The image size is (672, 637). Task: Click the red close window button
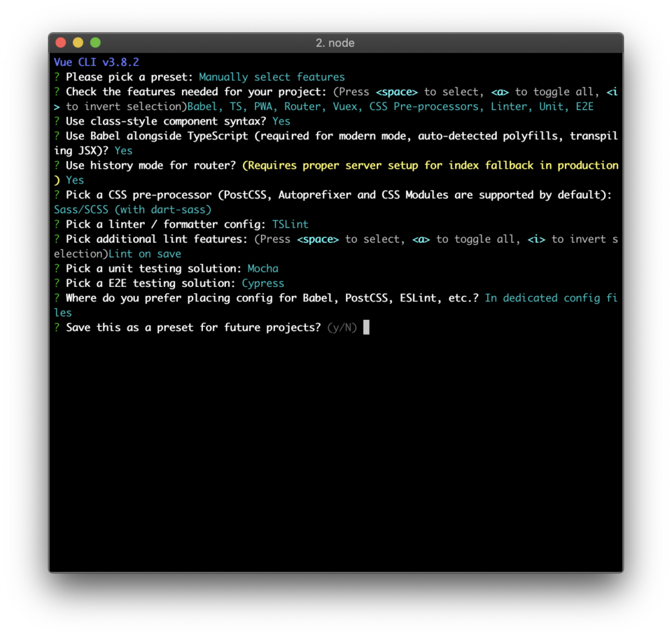[x=61, y=43]
